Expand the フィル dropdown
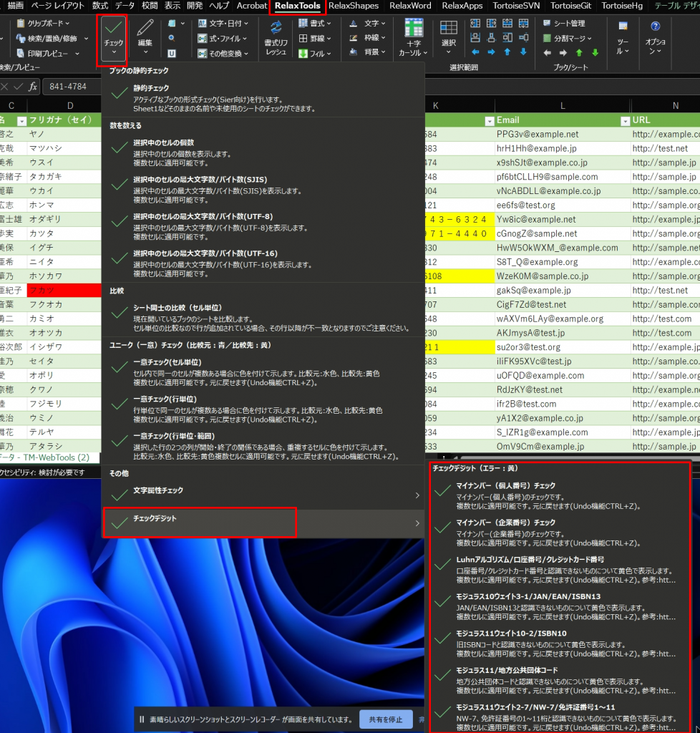 tap(329, 53)
